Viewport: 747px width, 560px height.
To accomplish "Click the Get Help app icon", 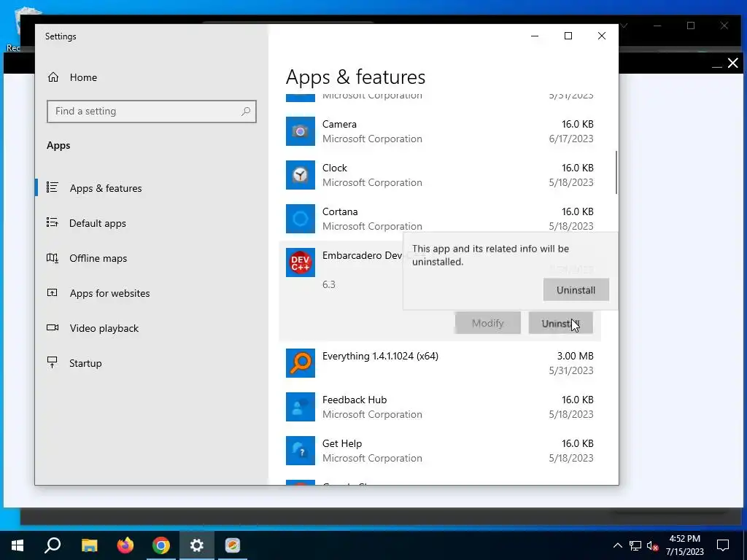I will (x=300, y=451).
